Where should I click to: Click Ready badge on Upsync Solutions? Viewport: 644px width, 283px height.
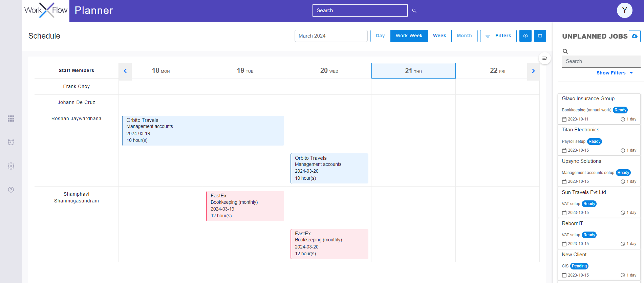click(623, 173)
